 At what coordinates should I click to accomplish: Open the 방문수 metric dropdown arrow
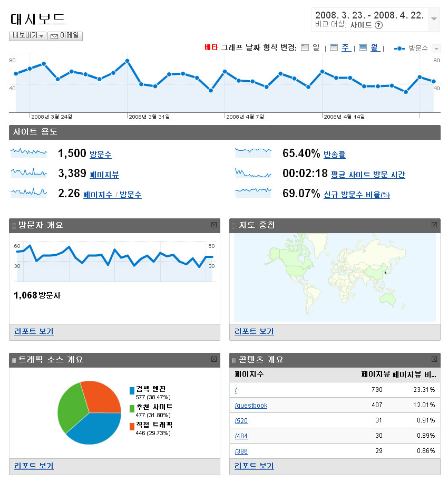[x=436, y=49]
